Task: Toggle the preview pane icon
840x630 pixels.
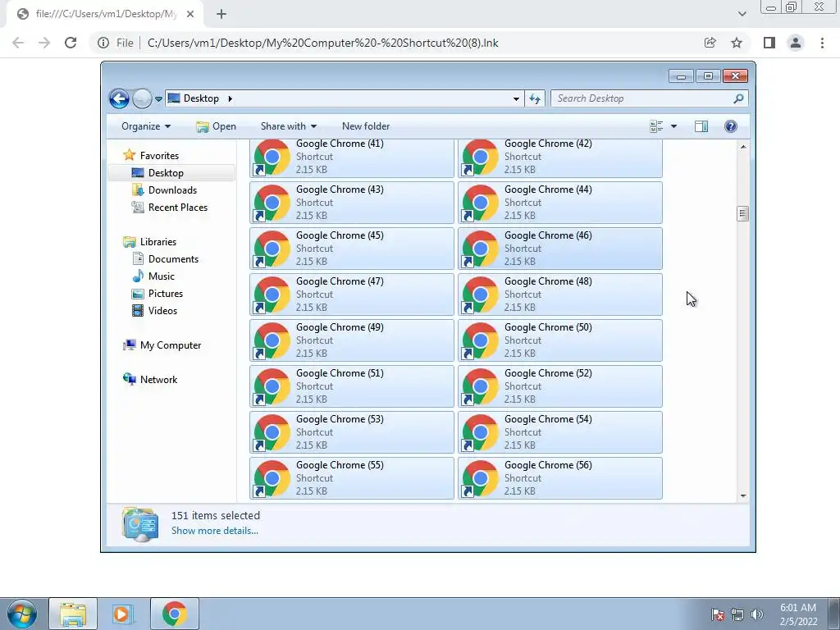Action: 701,126
